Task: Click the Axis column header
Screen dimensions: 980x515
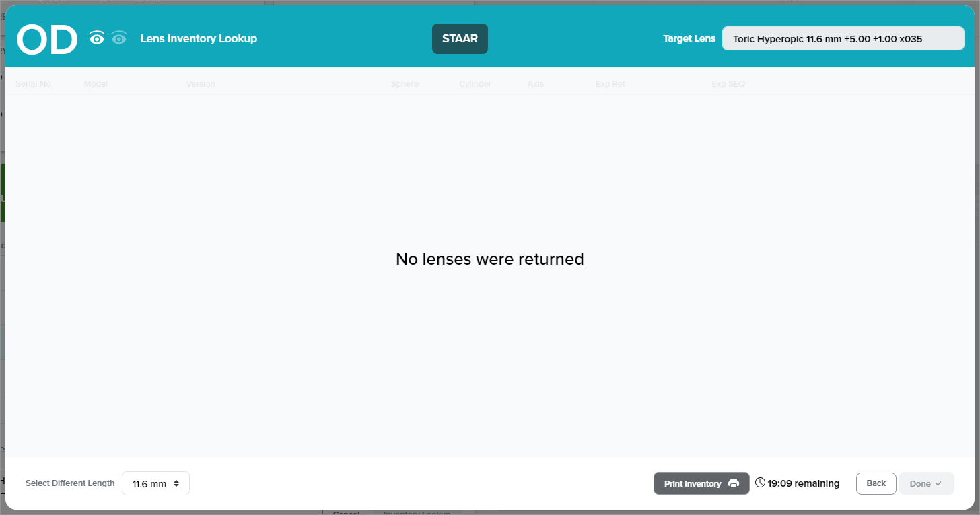Action: click(536, 84)
